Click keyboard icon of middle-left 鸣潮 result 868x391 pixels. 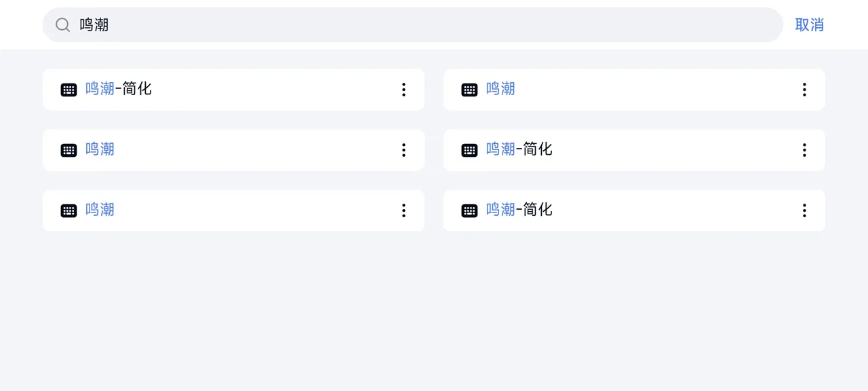tap(68, 150)
